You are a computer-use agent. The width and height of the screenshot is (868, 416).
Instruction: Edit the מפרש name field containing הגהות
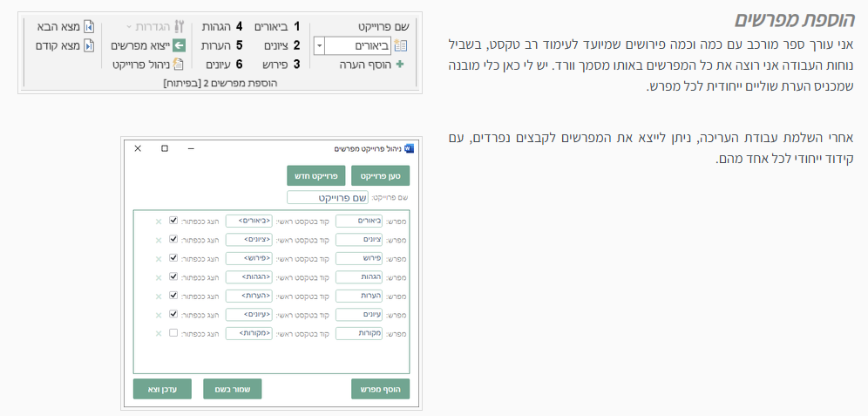click(359, 277)
